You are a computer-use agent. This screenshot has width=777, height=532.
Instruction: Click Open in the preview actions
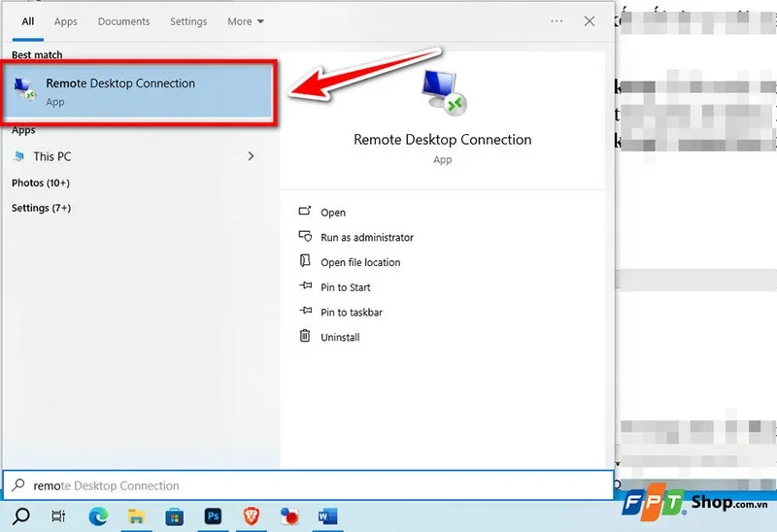pyautogui.click(x=333, y=213)
